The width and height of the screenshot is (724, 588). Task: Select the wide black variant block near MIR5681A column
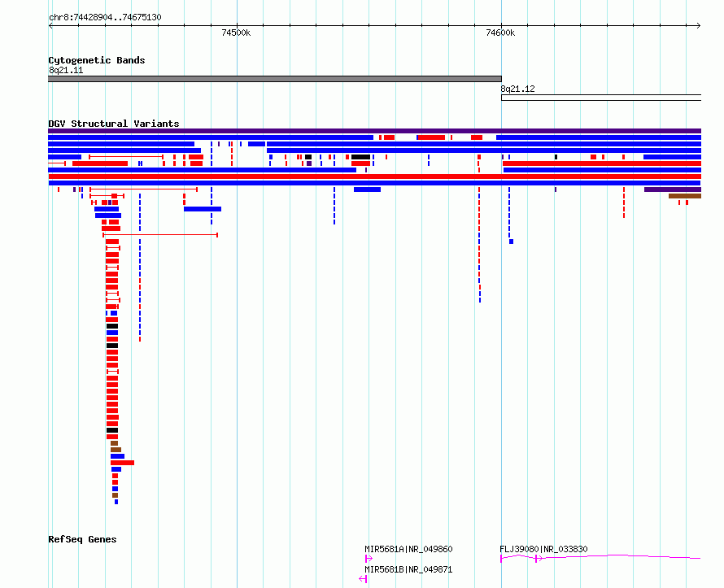pyautogui.click(x=360, y=158)
